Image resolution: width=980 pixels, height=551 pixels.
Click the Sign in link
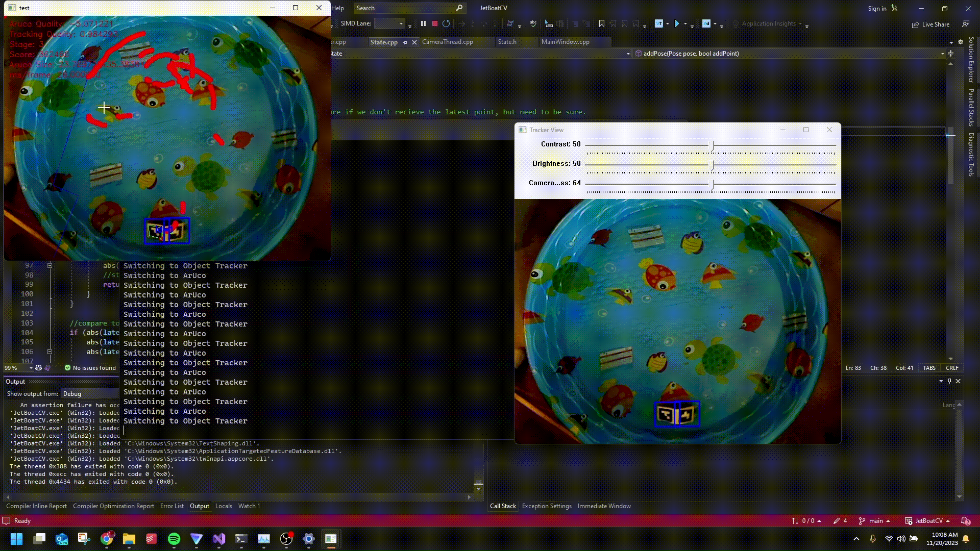click(x=877, y=8)
